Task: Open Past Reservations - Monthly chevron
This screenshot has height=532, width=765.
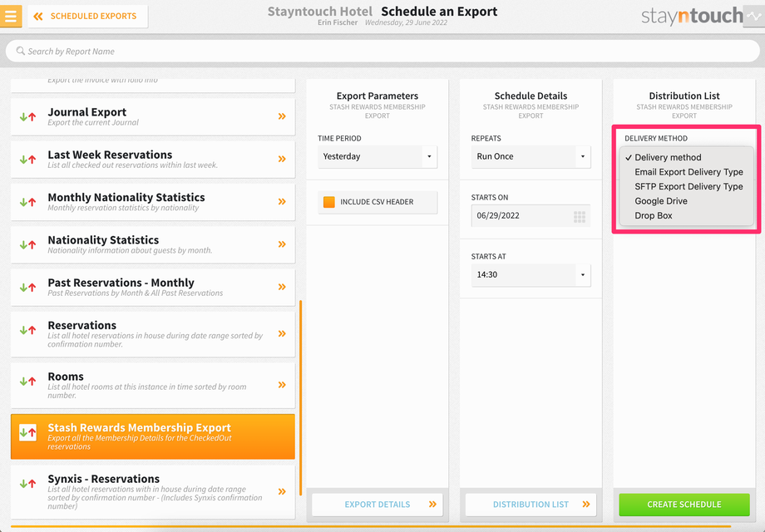Action: (x=282, y=287)
